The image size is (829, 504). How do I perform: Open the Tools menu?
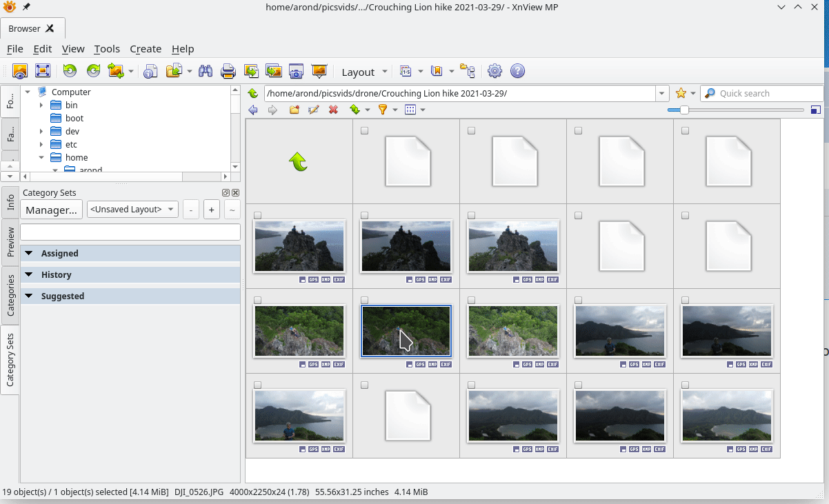point(107,49)
